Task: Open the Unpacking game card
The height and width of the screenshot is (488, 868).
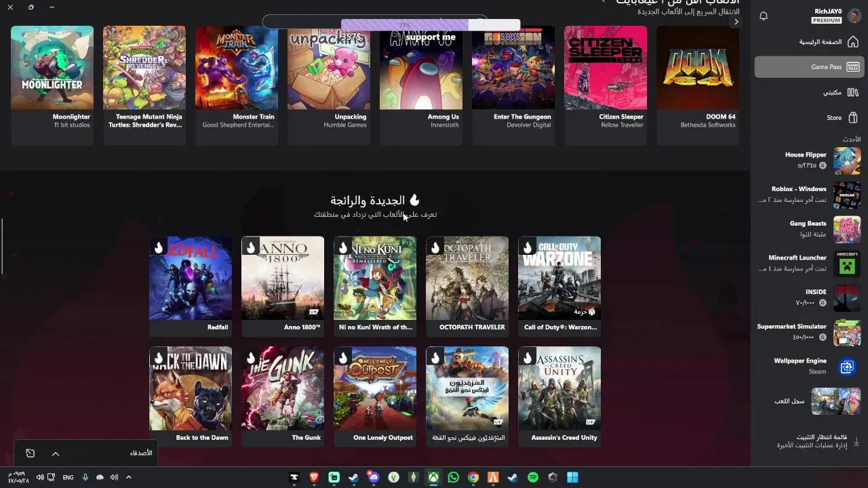Action: click(x=329, y=85)
